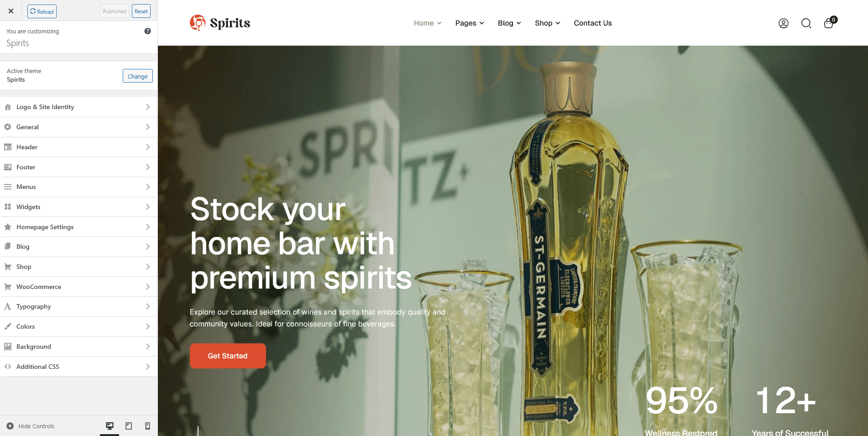868x436 pixels.
Task: Open the Typography customizer section
Action: [x=78, y=306]
